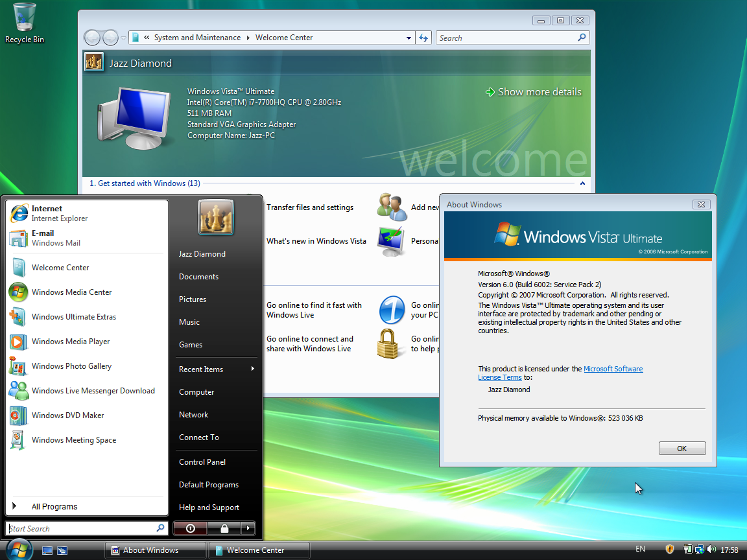Image resolution: width=747 pixels, height=560 pixels.
Task: Open Network from Start menu
Action: pos(193,415)
